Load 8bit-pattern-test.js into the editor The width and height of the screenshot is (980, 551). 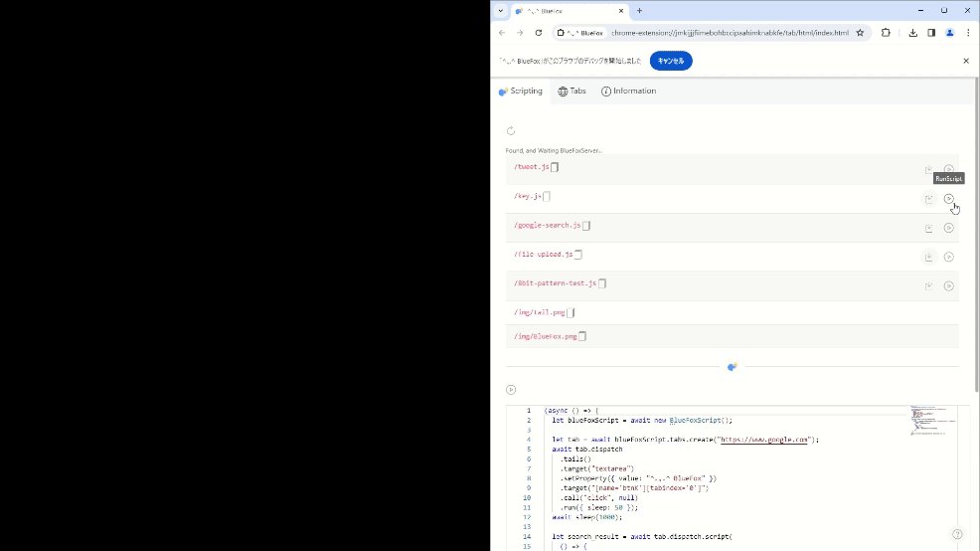(x=929, y=286)
